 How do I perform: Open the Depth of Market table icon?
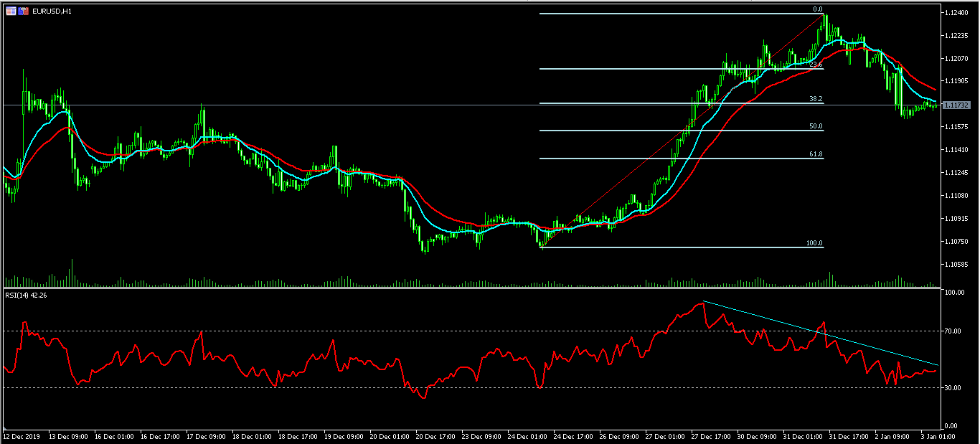click(11, 11)
